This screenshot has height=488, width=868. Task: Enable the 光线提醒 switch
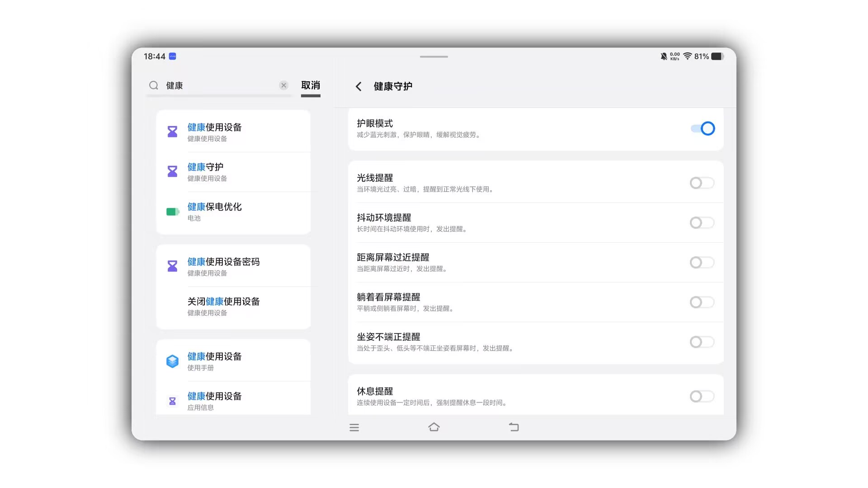(x=702, y=183)
